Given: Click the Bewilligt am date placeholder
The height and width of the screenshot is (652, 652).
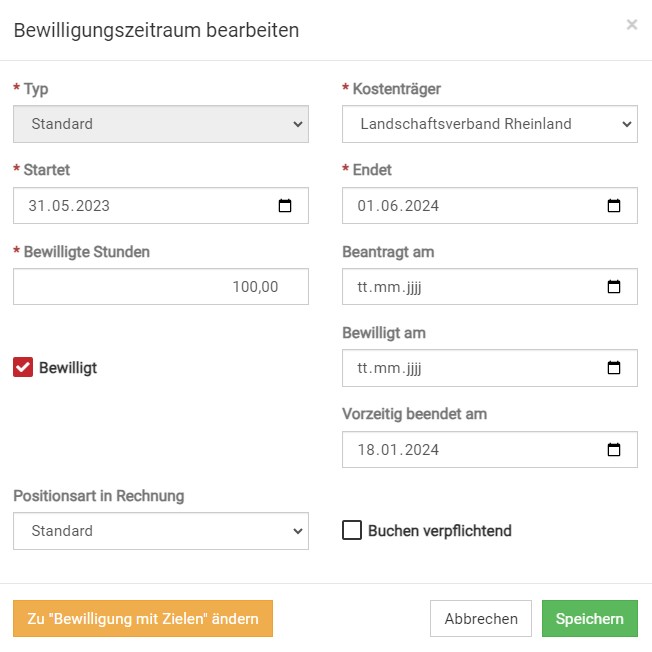Looking at the screenshot, I should coord(390,368).
